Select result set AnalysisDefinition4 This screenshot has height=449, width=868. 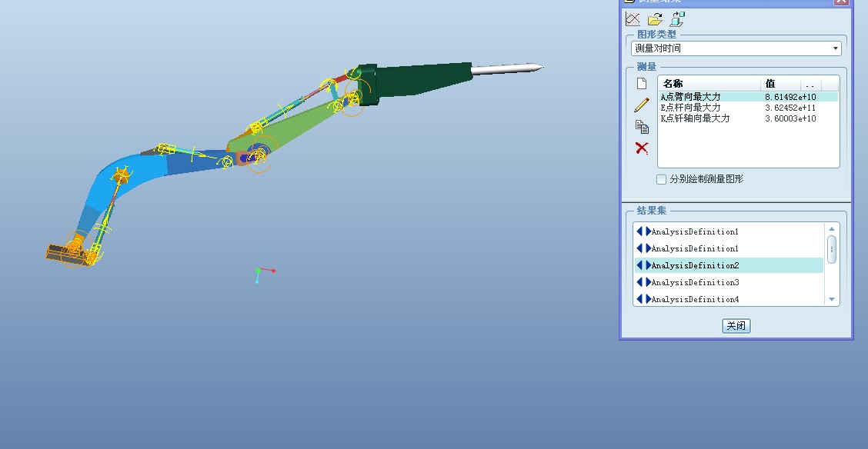729,299
